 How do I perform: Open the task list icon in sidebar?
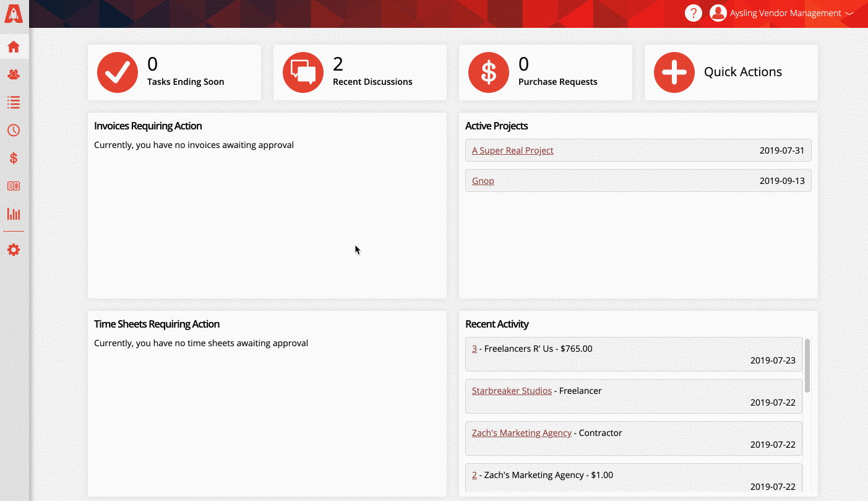click(x=14, y=102)
